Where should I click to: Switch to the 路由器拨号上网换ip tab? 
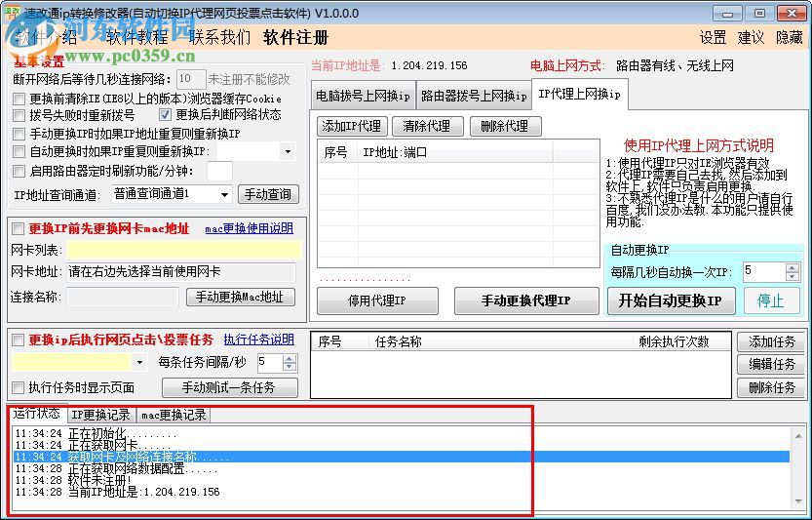(x=474, y=96)
